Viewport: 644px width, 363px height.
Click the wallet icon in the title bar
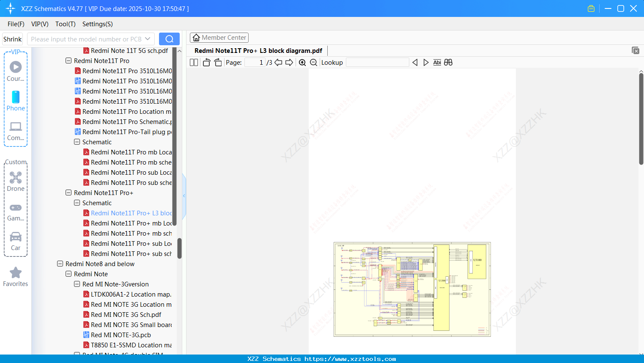591,8
